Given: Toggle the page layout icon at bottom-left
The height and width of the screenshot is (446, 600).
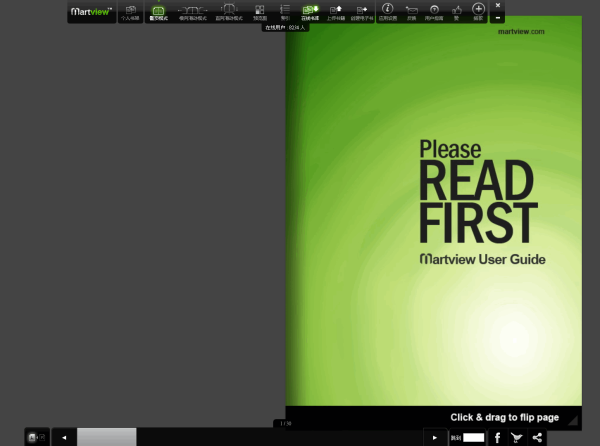Looking at the screenshot, I should pyautogui.click(x=37, y=437).
